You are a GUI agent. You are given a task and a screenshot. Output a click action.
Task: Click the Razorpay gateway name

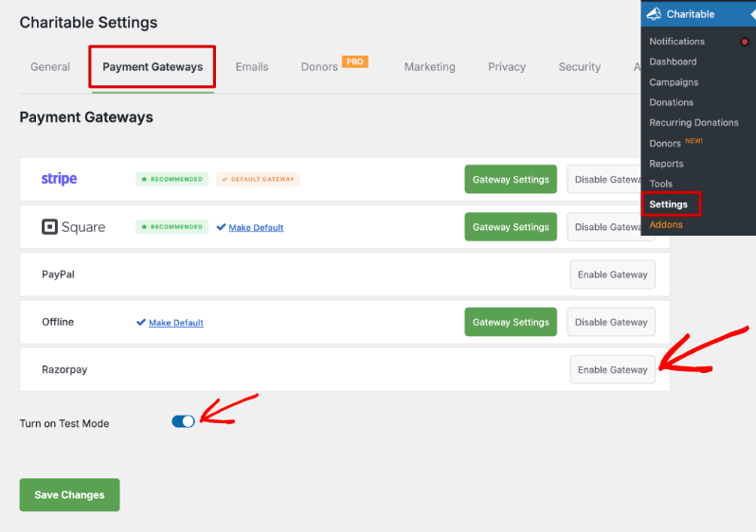[64, 369]
